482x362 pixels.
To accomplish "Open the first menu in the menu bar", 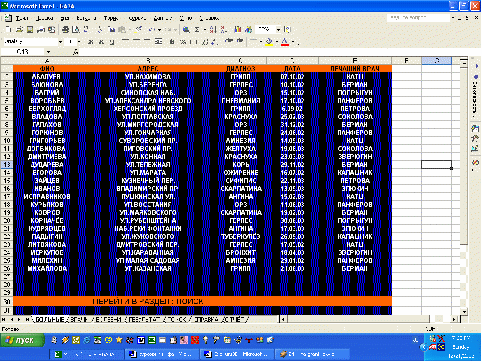I will pyautogui.click(x=21, y=18).
